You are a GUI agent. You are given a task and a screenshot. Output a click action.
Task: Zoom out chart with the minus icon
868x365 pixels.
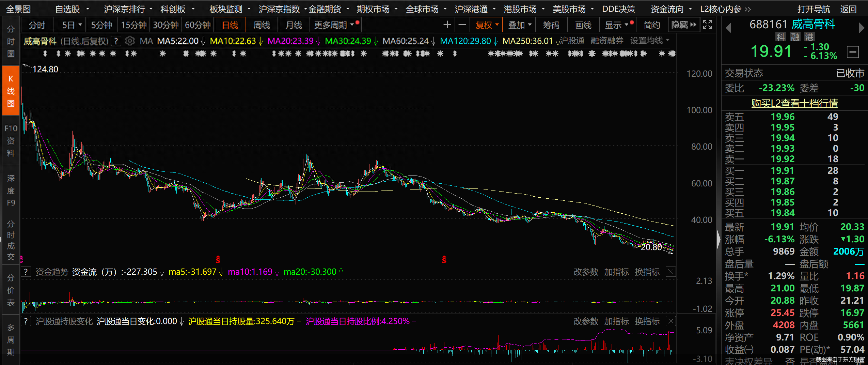click(x=462, y=25)
